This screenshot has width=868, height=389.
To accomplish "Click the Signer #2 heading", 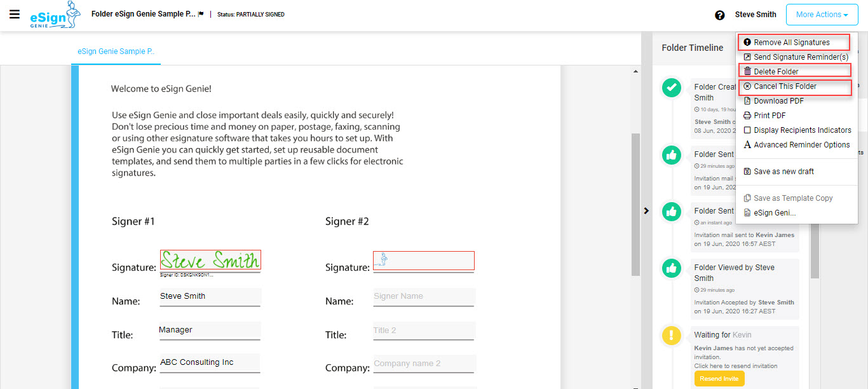I will click(347, 222).
